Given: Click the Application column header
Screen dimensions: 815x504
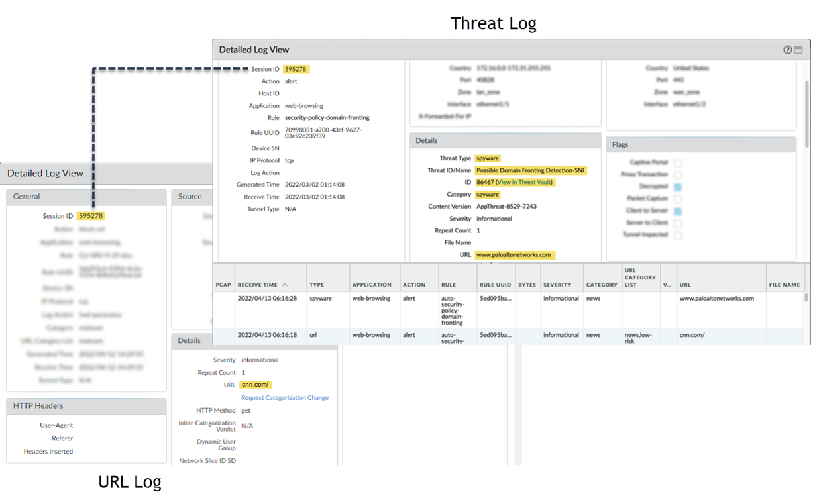Looking at the screenshot, I should [x=372, y=285].
